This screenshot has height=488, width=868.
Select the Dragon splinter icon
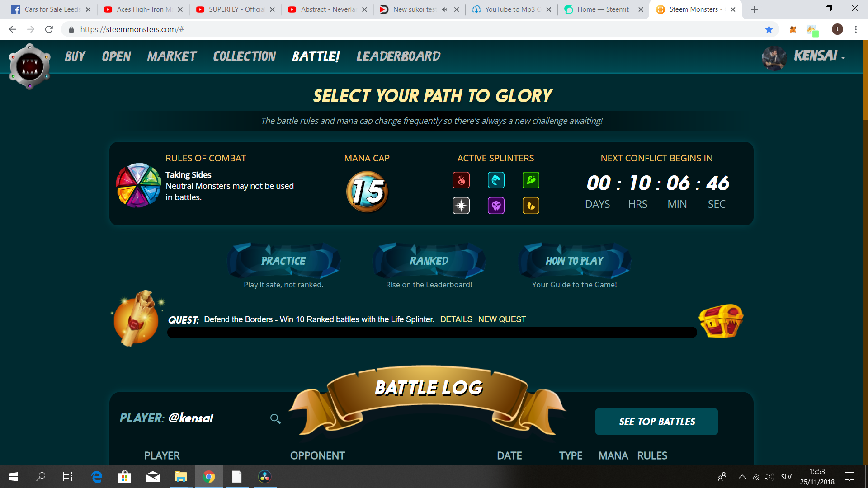(531, 206)
